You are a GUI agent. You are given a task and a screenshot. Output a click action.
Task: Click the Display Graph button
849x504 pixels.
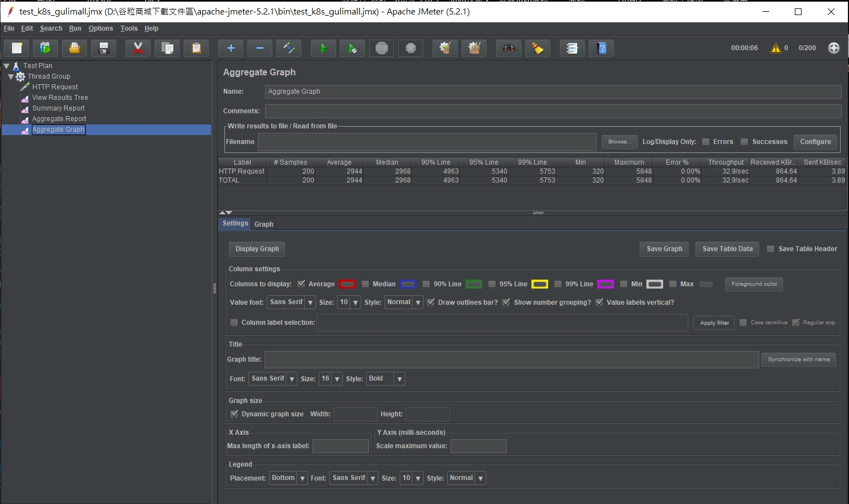pos(257,249)
